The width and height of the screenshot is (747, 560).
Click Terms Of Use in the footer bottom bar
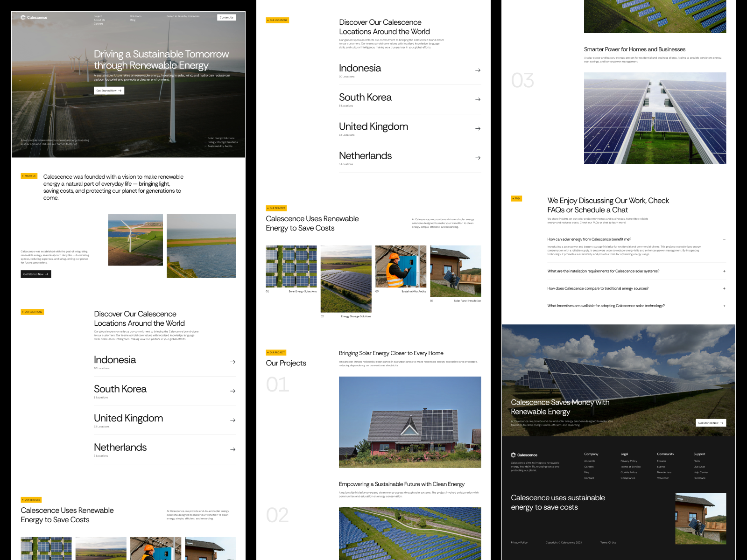coord(608,543)
